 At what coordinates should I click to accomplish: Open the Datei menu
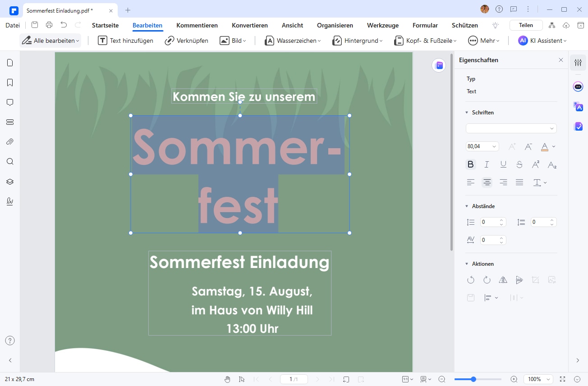[13, 25]
